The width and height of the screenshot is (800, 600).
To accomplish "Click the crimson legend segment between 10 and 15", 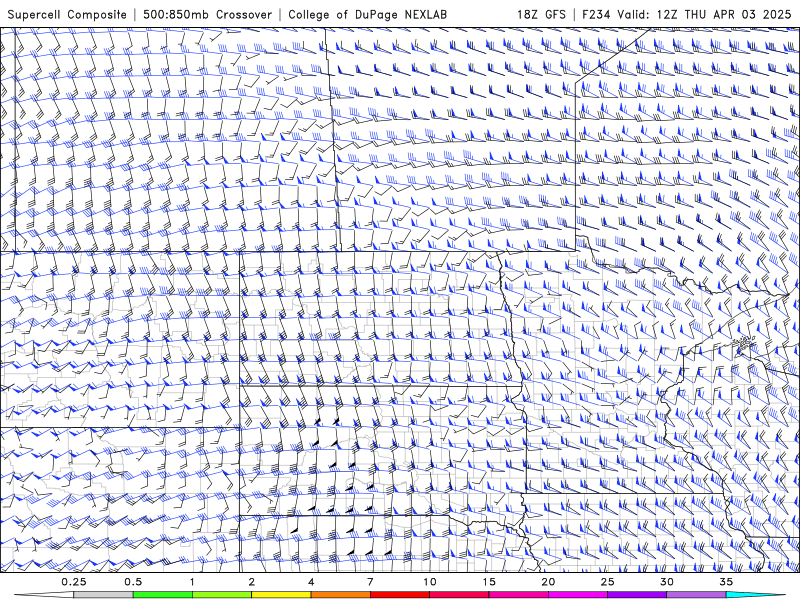I will [x=459, y=595].
